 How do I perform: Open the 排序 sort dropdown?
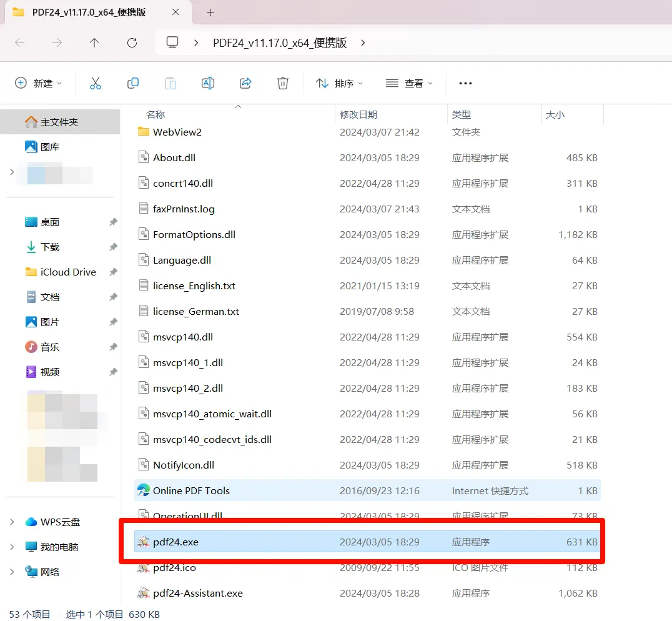340,83
